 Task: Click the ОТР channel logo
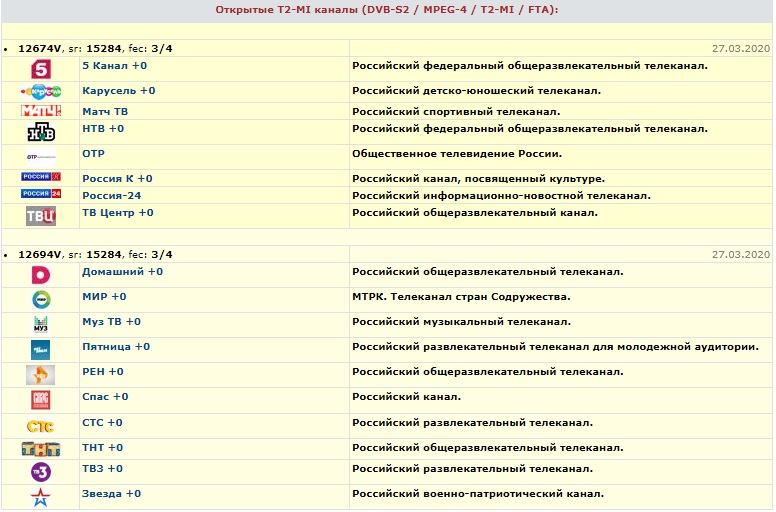coord(41,157)
